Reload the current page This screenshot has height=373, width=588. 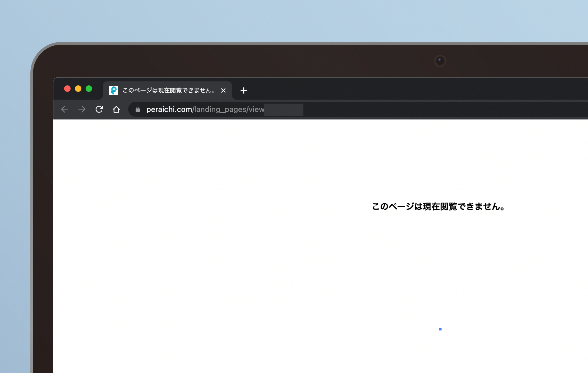(99, 109)
